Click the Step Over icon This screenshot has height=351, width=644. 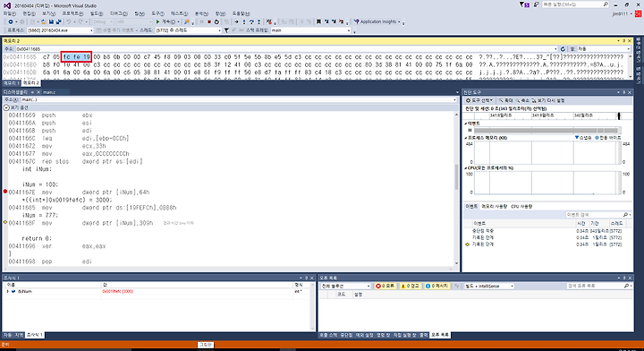tap(251, 21)
